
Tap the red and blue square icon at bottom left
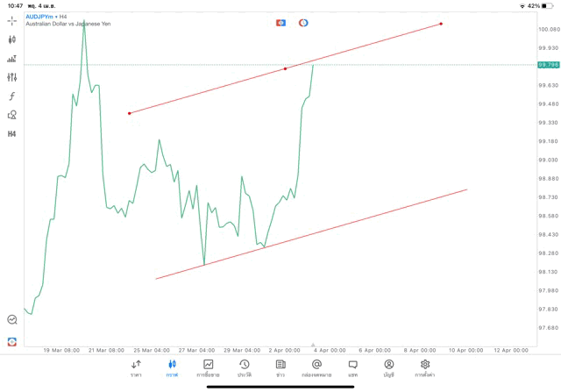click(12, 341)
